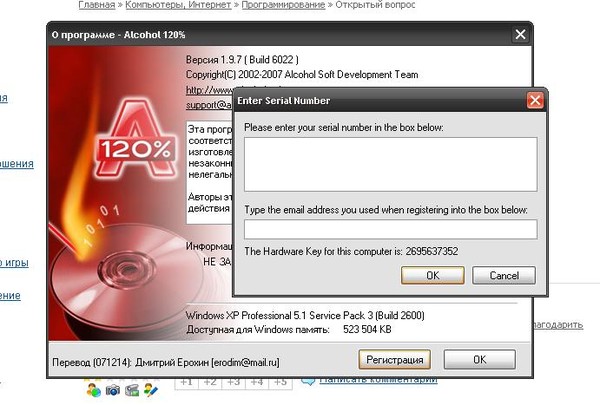Click OK in the Enter Serial Number dialog
The height and width of the screenshot is (405, 600).
[433, 276]
